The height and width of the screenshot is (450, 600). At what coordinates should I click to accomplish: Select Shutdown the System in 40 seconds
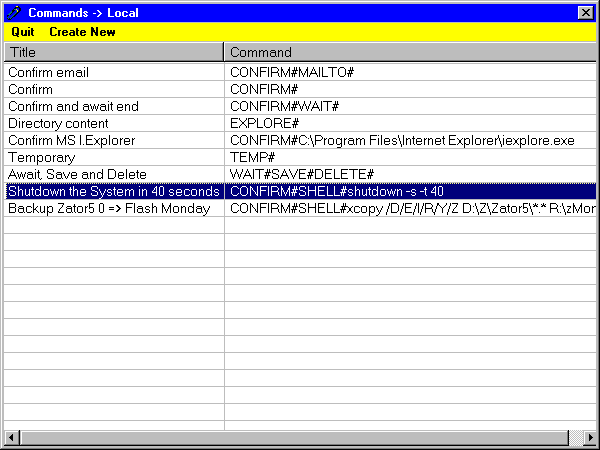tap(113, 191)
